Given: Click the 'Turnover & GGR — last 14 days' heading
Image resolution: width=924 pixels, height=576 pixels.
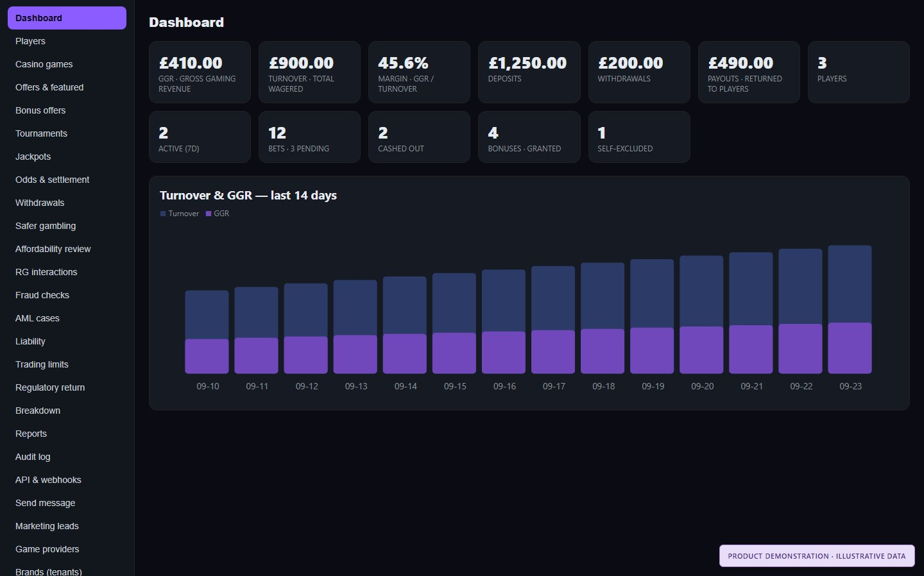Looking at the screenshot, I should pyautogui.click(x=248, y=196).
